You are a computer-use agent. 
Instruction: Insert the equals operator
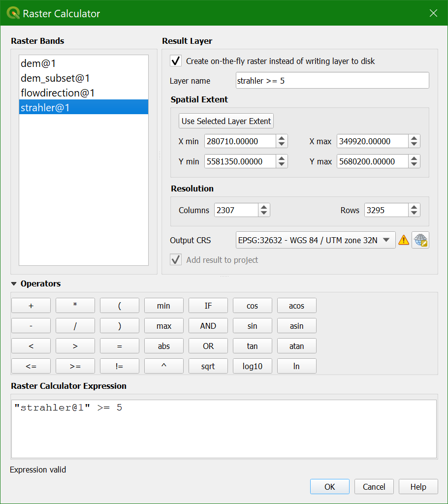pyautogui.click(x=120, y=346)
